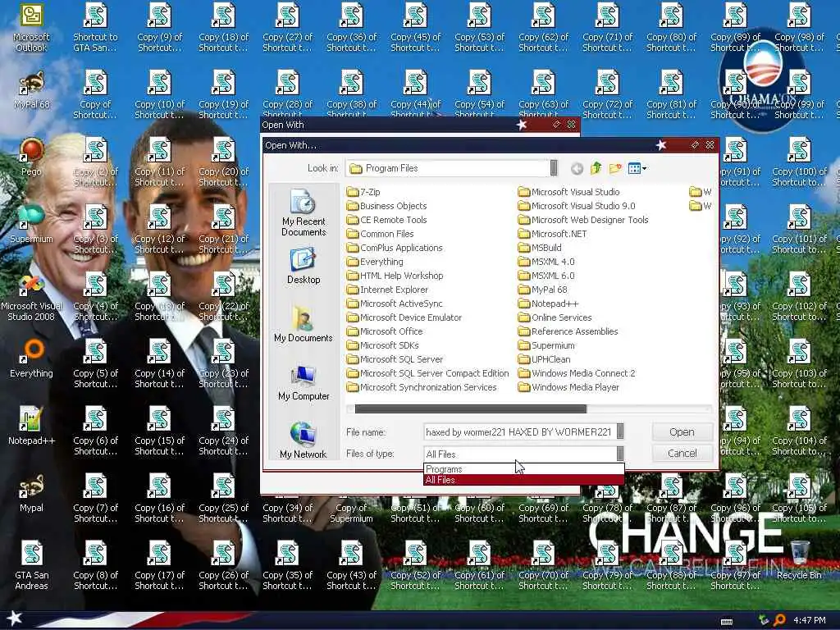Select Microsoft Visual Studio 2008 desktop icon

pos(31,297)
